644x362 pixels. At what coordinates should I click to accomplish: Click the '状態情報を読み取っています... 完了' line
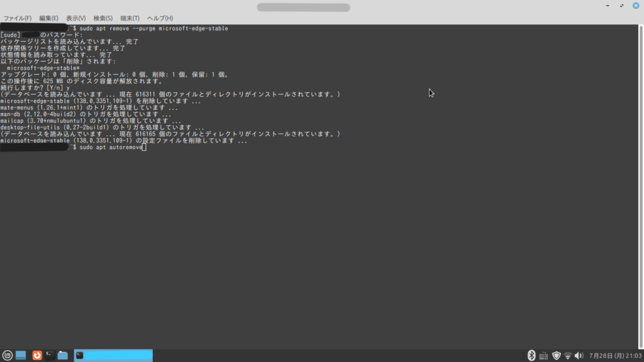coord(56,55)
